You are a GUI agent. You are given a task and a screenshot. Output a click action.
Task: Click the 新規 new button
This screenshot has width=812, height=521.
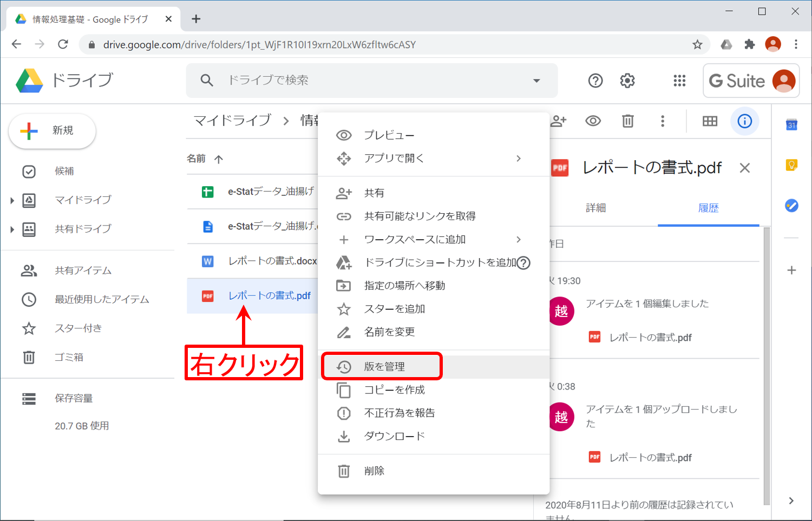(52, 130)
